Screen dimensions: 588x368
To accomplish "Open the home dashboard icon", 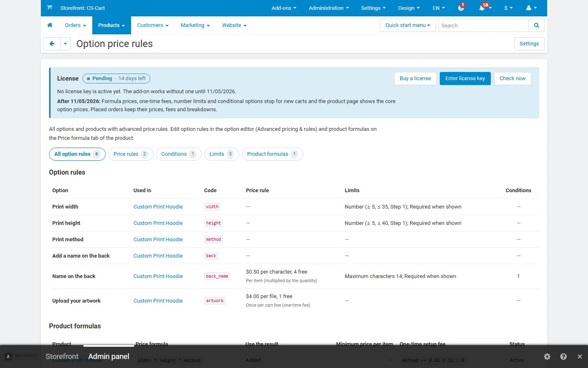I will (50, 25).
